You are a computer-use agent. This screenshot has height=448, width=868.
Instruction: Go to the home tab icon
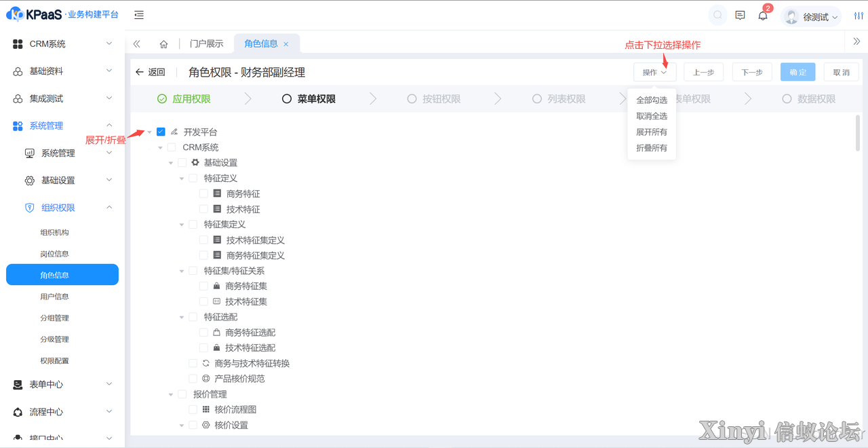[x=163, y=44]
